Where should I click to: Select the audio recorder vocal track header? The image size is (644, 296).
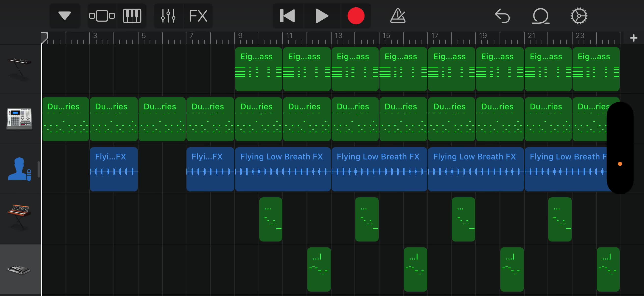(x=20, y=169)
